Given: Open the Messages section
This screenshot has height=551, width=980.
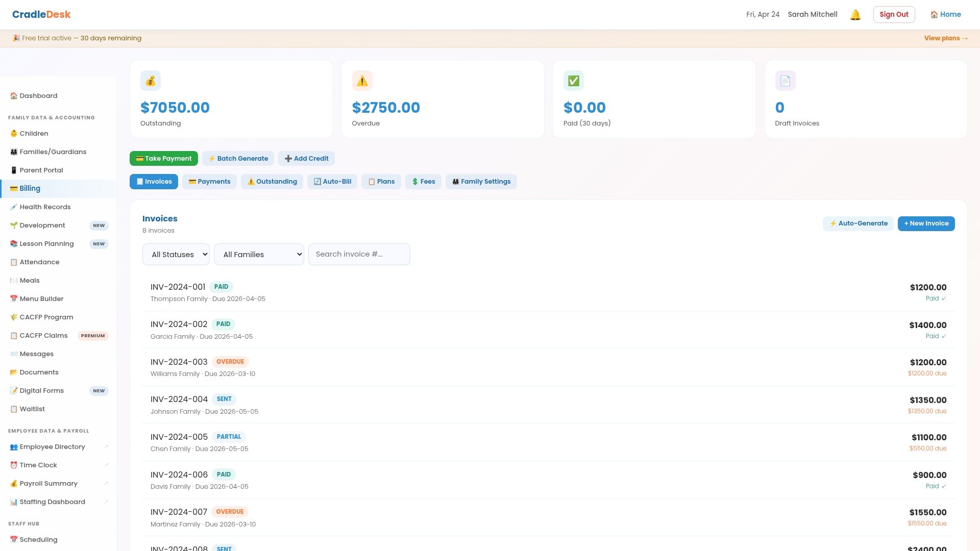Looking at the screenshot, I should 36,354.
